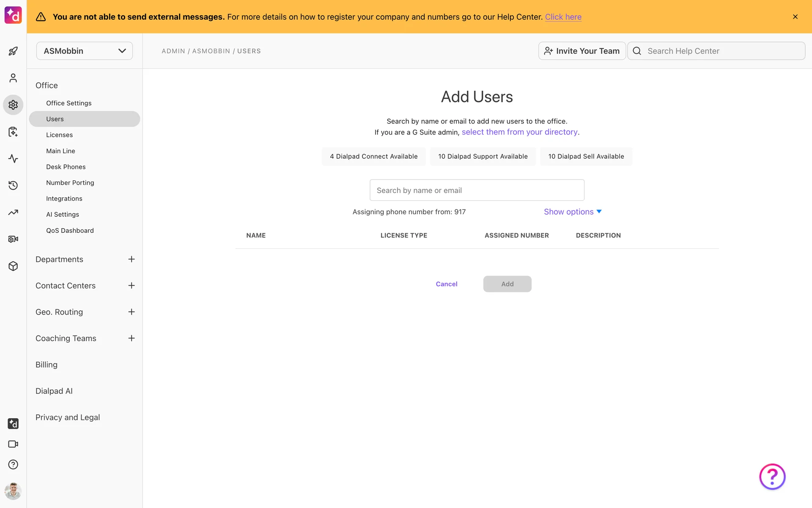The image size is (812, 508).
Task: Open the person profile icon in rail
Action: click(13, 78)
